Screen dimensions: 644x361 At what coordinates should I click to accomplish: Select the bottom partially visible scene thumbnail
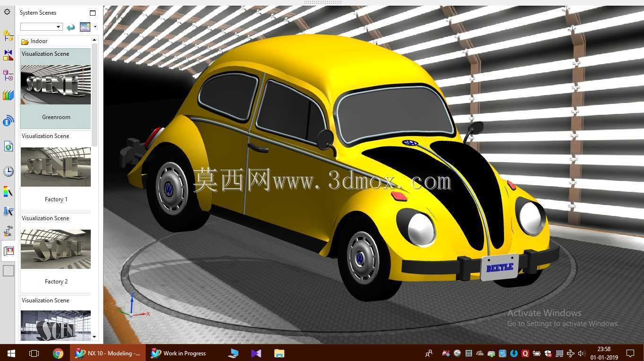coord(55,325)
